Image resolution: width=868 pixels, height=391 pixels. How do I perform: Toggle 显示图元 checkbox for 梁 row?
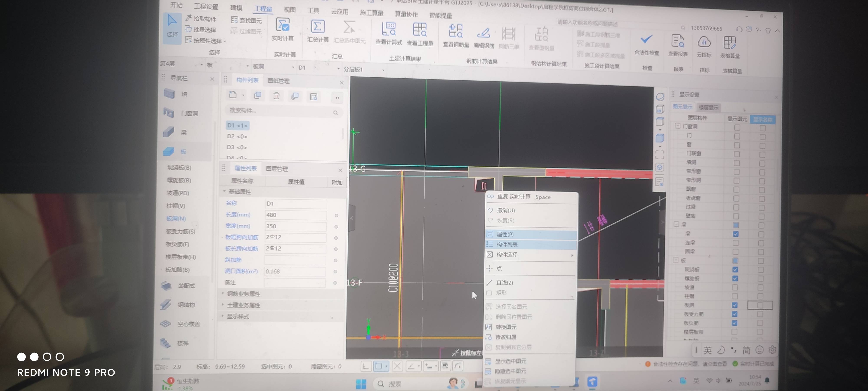point(736,234)
